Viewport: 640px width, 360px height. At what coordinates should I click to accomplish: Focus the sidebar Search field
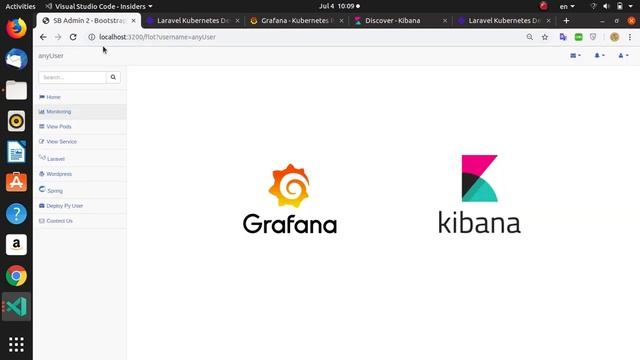(x=72, y=77)
